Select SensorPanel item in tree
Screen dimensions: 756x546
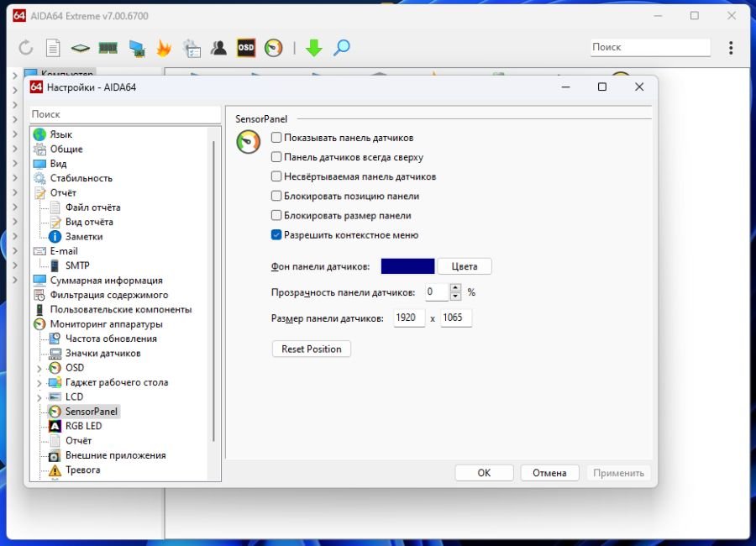(91, 412)
